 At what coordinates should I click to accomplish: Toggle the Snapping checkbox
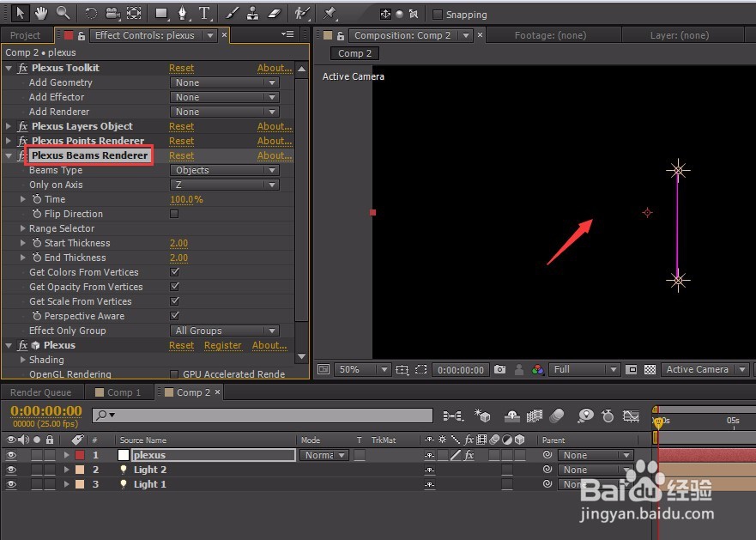[x=438, y=15]
